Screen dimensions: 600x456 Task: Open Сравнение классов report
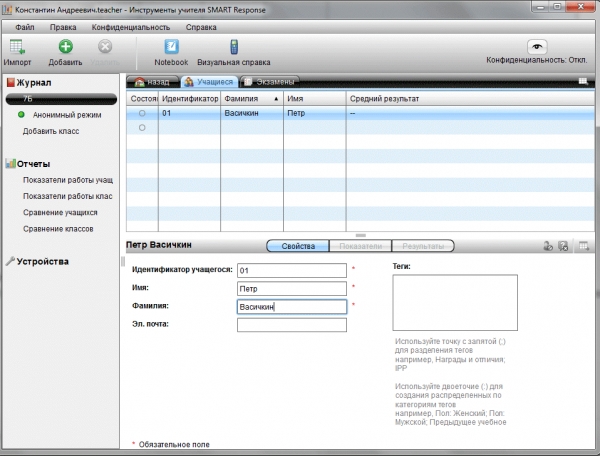pos(58,229)
